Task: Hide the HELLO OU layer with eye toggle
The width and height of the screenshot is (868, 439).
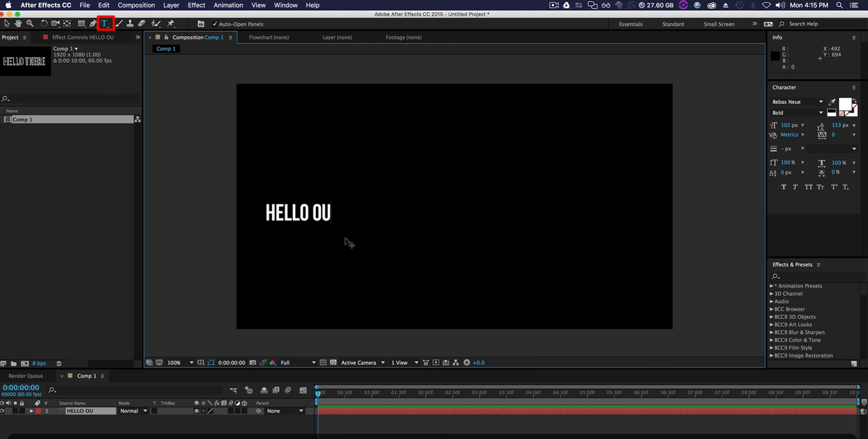Action: pyautogui.click(x=2, y=411)
